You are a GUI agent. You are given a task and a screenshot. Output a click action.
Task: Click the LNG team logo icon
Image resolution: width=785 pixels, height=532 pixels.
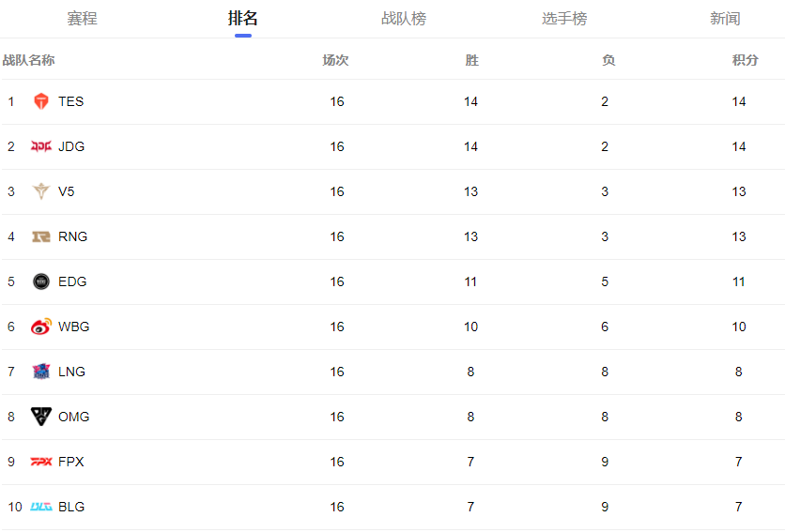(x=41, y=372)
